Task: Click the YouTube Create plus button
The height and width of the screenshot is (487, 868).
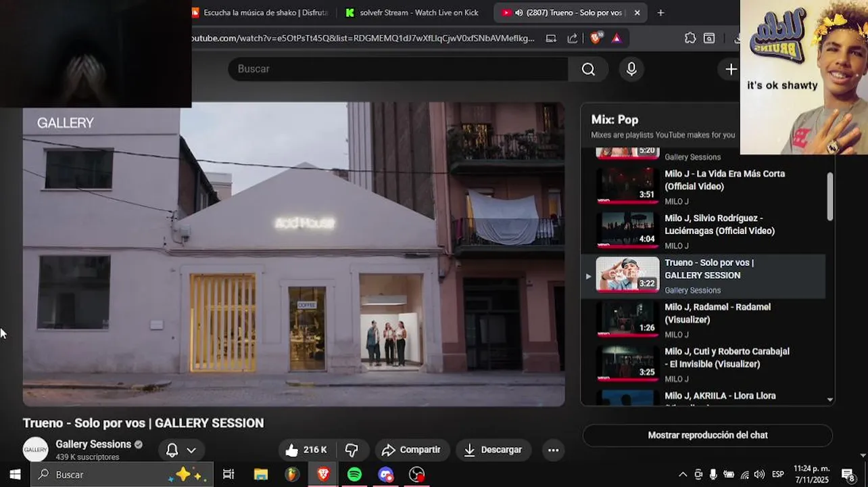Action: tap(731, 69)
